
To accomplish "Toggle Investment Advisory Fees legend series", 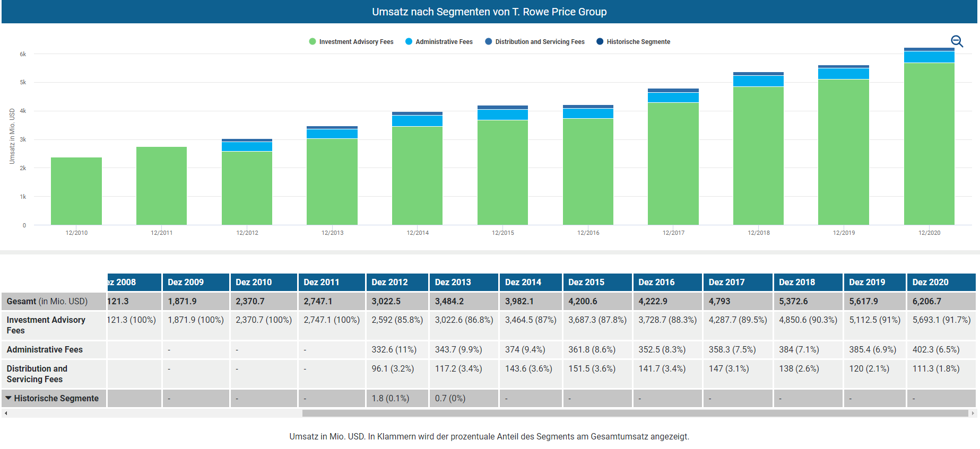I will [355, 42].
